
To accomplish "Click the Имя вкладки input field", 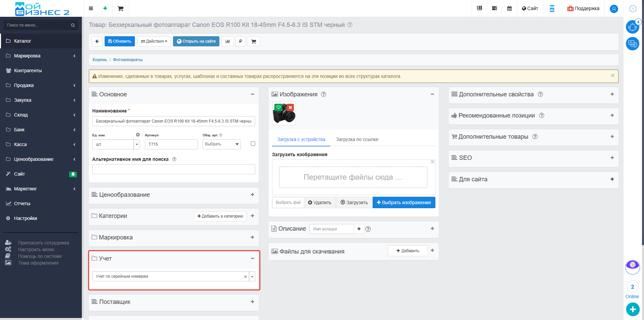I will [331, 229].
